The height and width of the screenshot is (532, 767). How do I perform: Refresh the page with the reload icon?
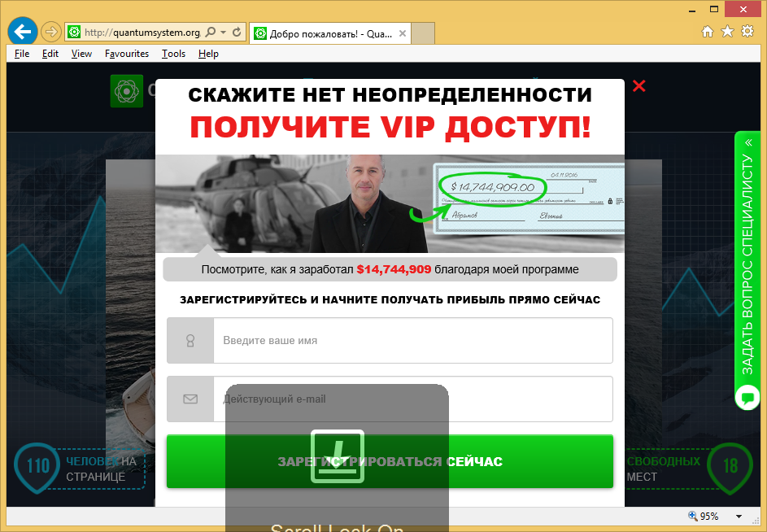tap(237, 33)
